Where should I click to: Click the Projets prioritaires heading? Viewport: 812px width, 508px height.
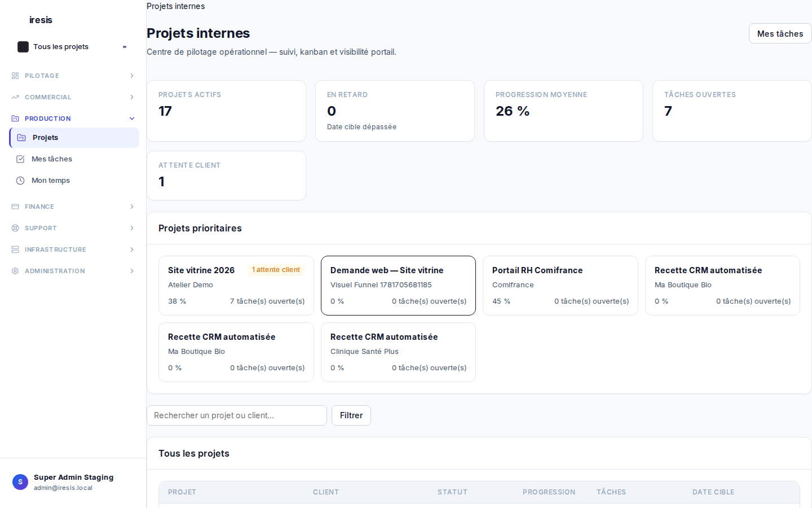(200, 229)
